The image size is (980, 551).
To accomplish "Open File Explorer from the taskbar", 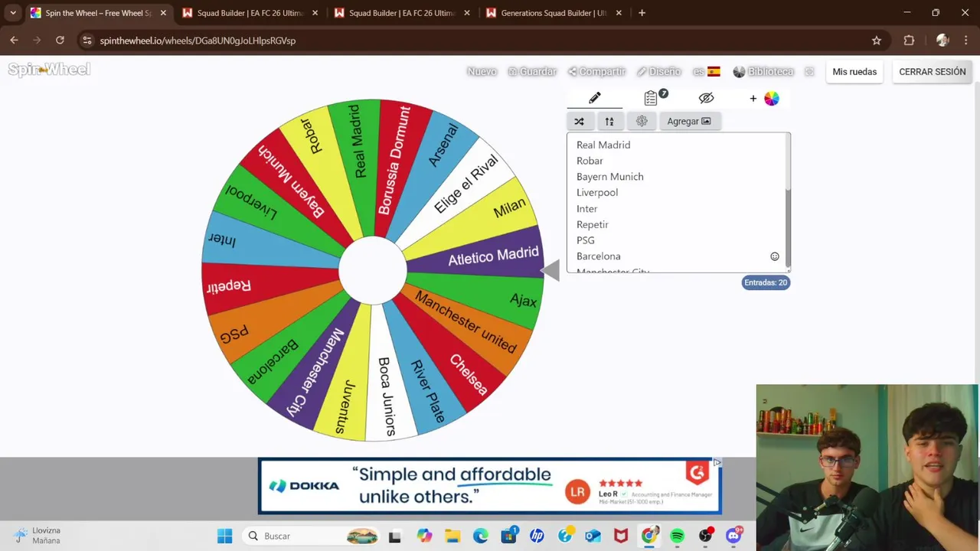I will point(452,536).
